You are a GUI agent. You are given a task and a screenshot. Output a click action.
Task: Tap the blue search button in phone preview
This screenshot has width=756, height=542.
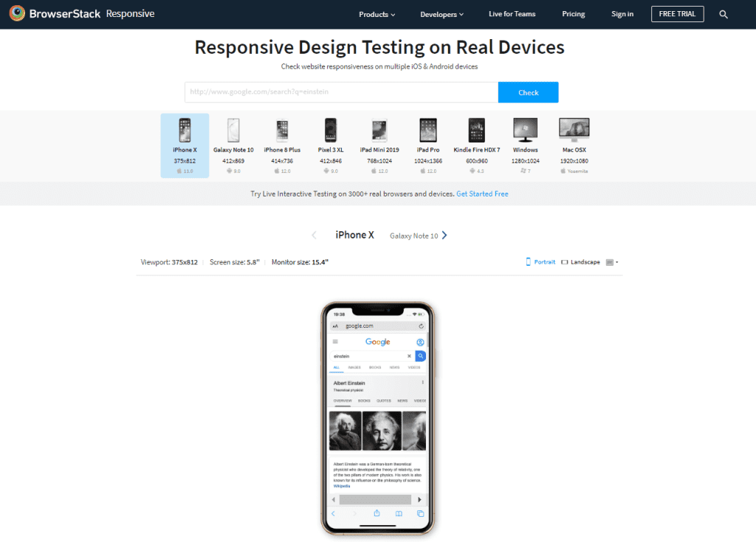tap(420, 356)
